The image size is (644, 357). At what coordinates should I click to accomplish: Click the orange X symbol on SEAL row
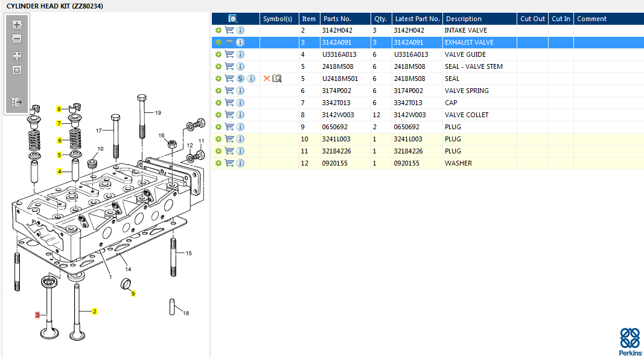[x=267, y=79]
